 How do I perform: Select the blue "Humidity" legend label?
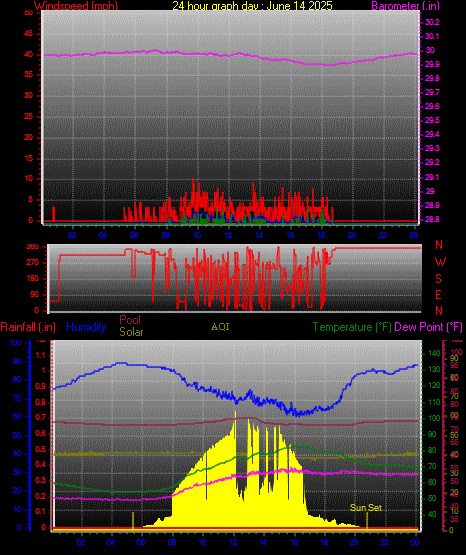[x=86, y=327]
